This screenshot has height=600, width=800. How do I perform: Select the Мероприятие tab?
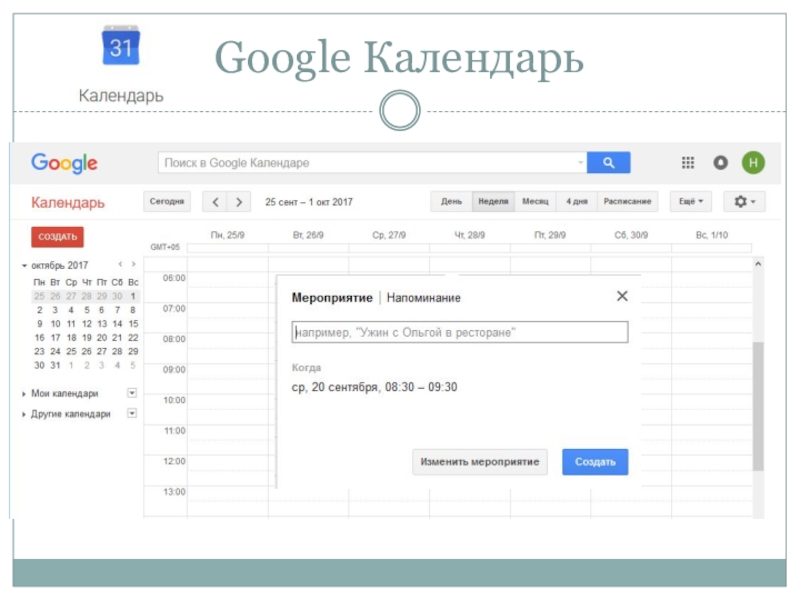coord(332,298)
